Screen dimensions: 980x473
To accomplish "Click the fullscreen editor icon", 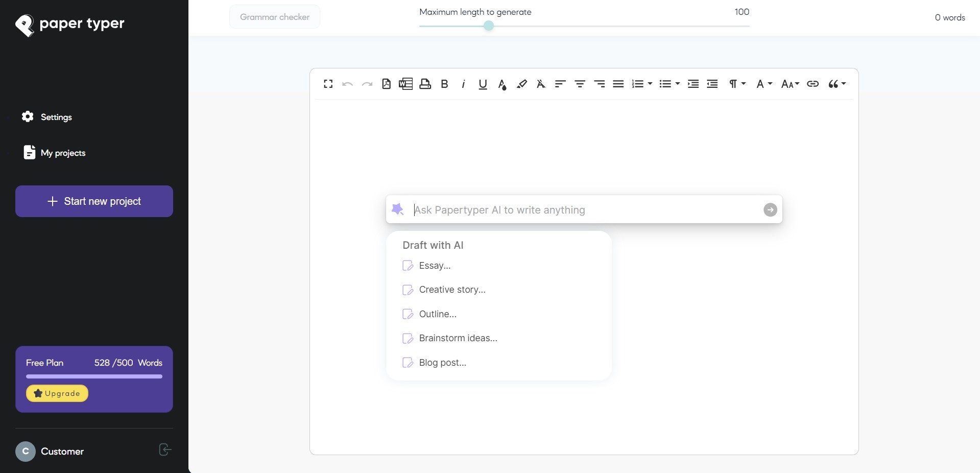I will (x=328, y=84).
